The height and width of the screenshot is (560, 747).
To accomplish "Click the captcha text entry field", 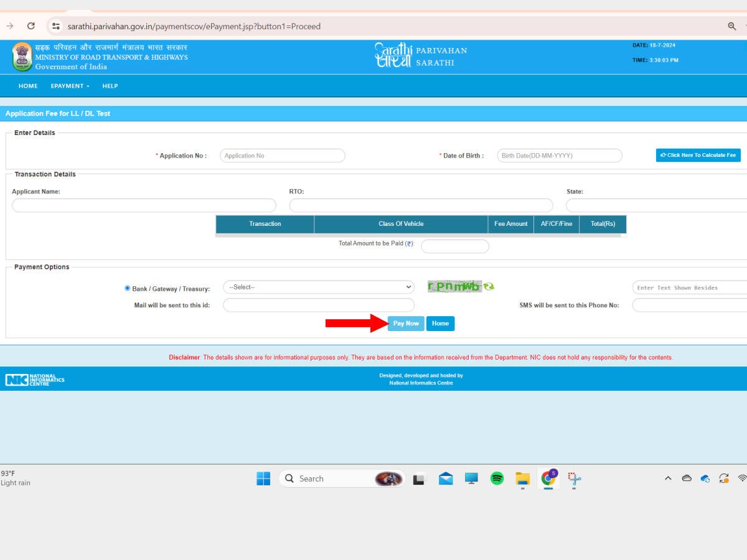I will click(688, 287).
